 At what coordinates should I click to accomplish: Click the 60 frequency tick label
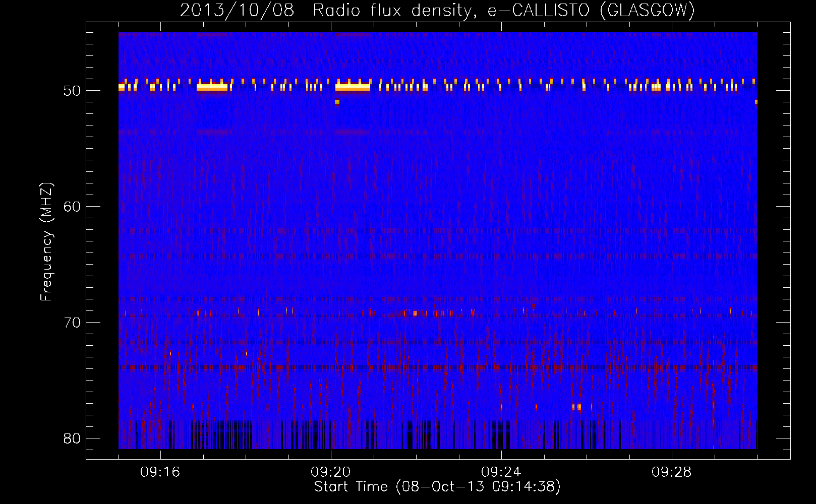point(73,207)
